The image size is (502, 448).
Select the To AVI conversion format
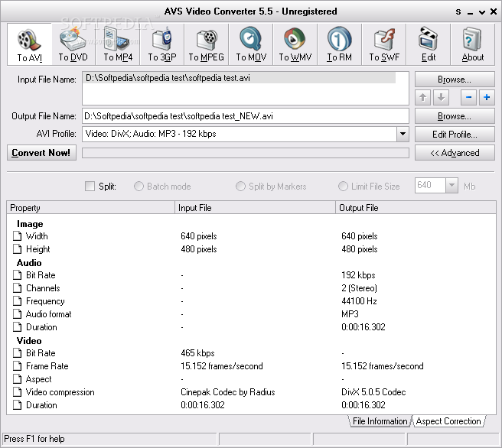pyautogui.click(x=29, y=44)
